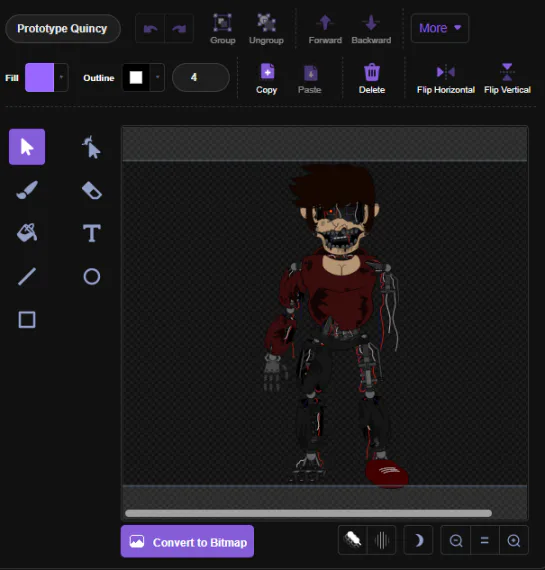Expand the Outline color dropdown arrow
The width and height of the screenshot is (545, 570).
point(157,77)
